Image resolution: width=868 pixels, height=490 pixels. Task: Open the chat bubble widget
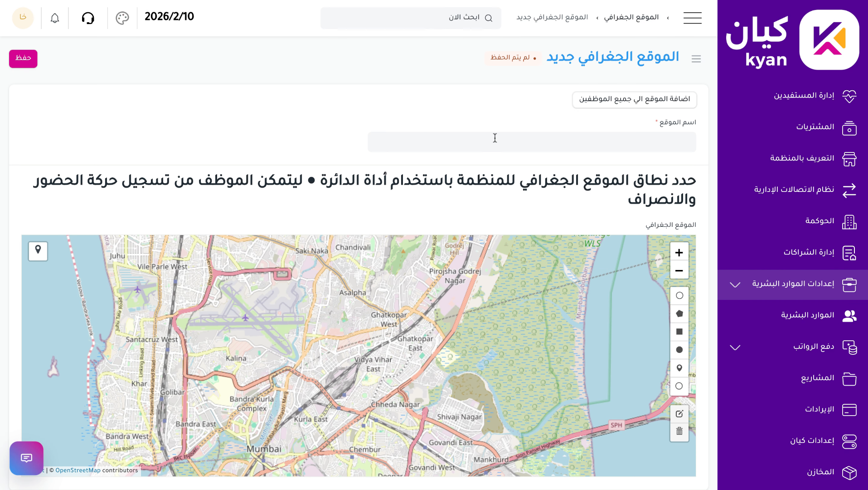26,458
